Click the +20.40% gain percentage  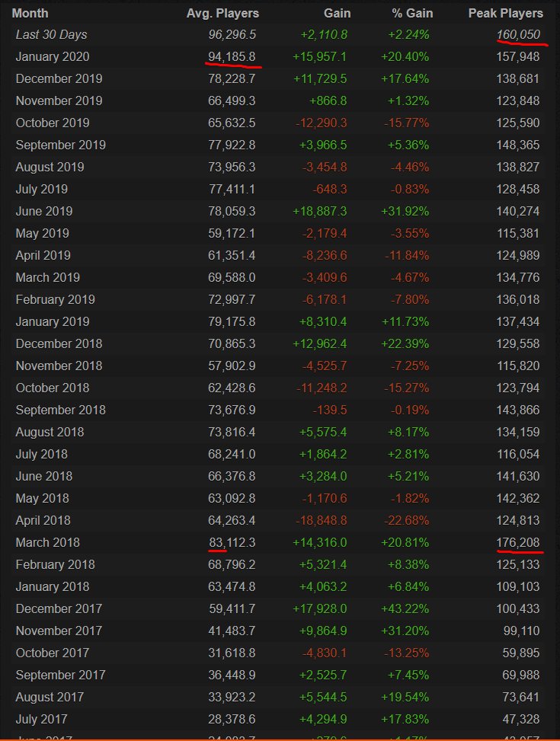405,56
